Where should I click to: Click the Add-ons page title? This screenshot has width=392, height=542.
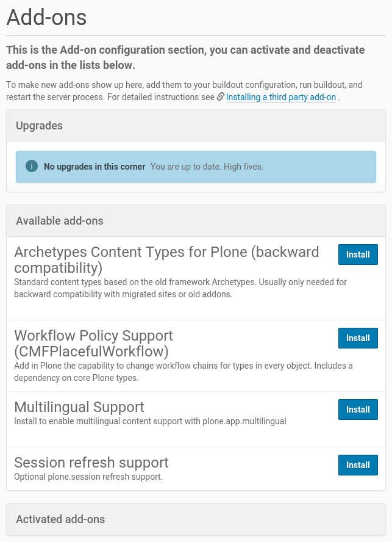[x=46, y=17]
